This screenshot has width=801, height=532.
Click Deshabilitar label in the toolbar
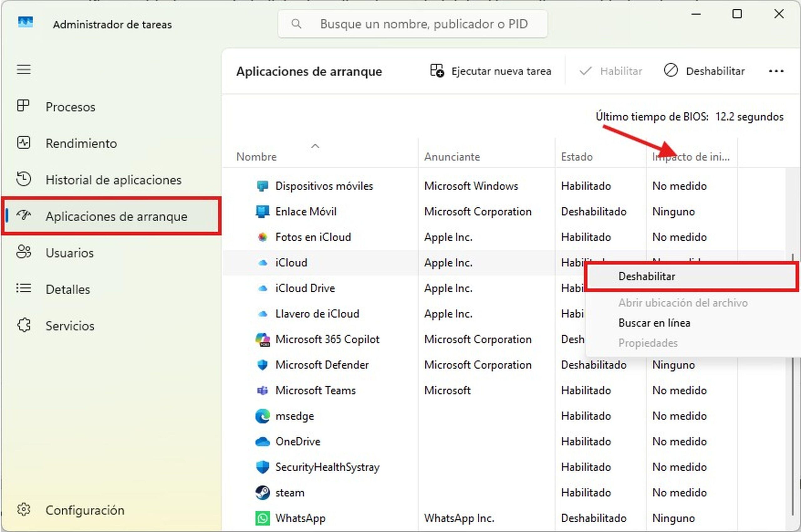pos(715,71)
